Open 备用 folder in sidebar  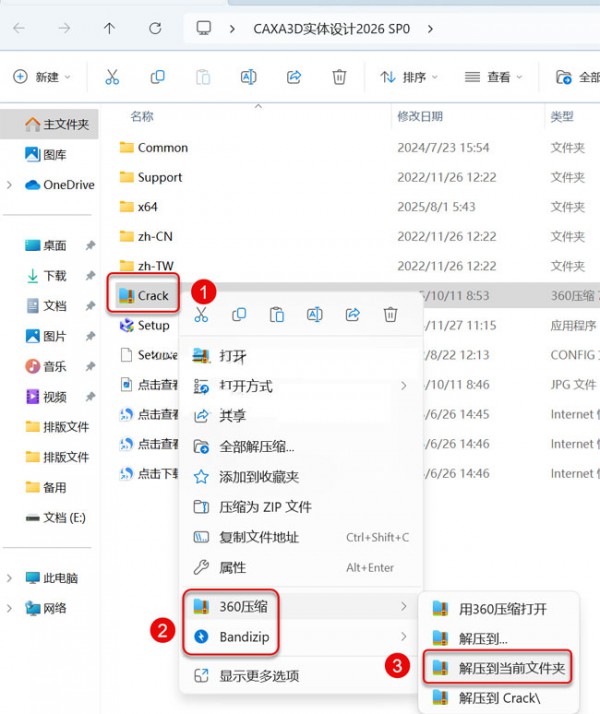coord(46,487)
